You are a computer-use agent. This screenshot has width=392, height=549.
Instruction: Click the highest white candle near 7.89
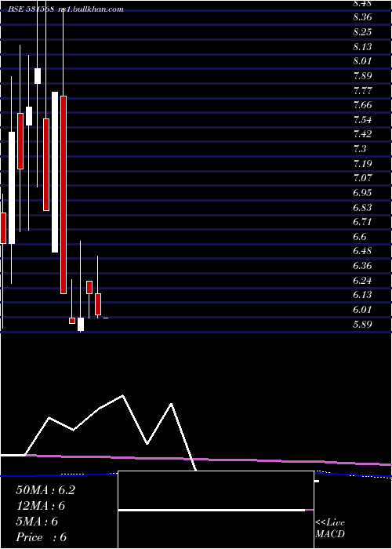[38, 76]
